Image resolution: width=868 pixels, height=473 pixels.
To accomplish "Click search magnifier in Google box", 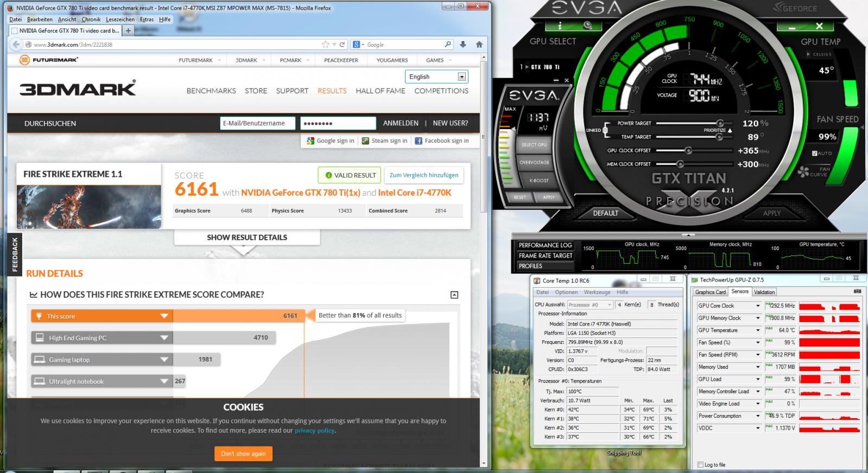I will click(x=447, y=44).
